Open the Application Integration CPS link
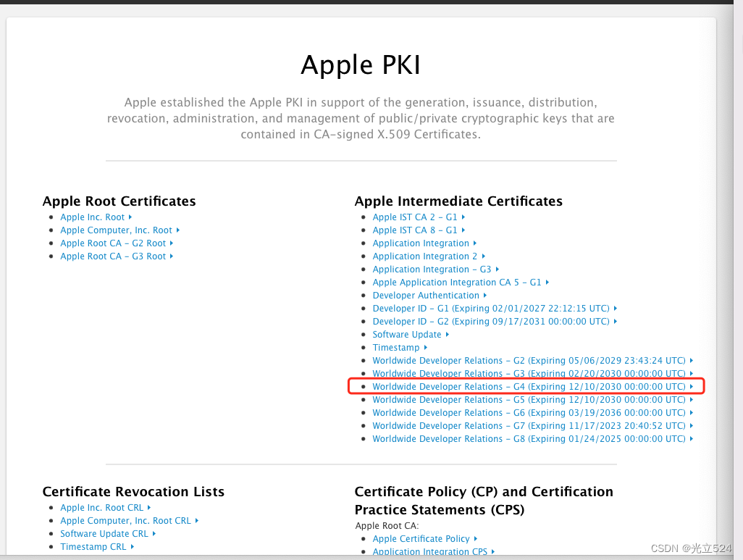The image size is (743, 560). click(x=432, y=551)
